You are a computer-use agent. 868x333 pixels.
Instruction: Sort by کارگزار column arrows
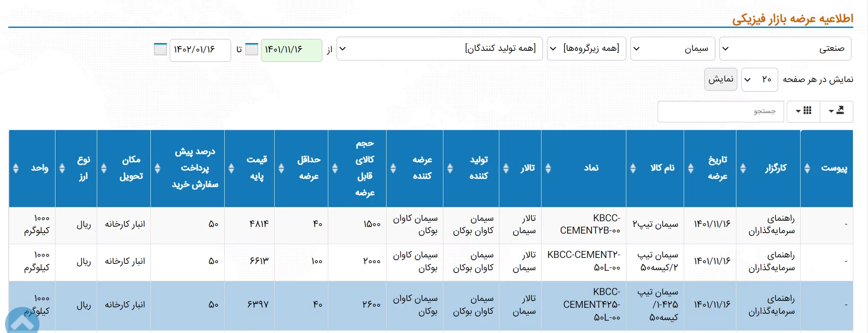[743, 168]
